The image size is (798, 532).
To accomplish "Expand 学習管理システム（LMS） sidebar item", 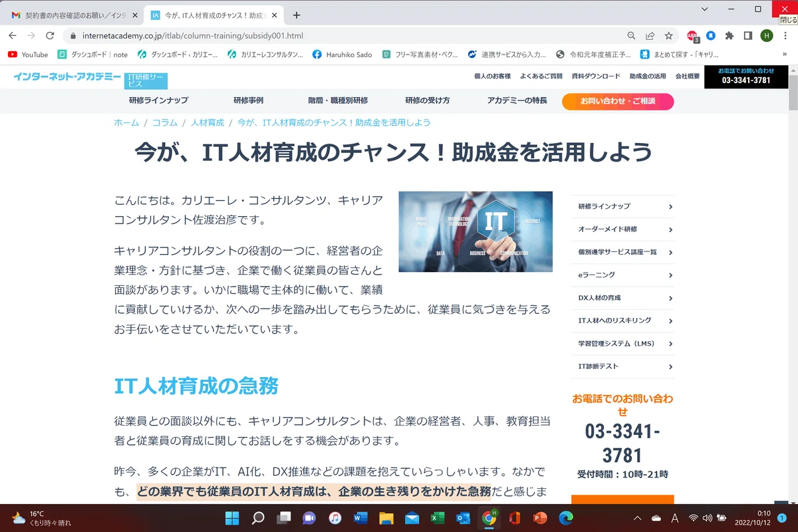I will tap(622, 344).
